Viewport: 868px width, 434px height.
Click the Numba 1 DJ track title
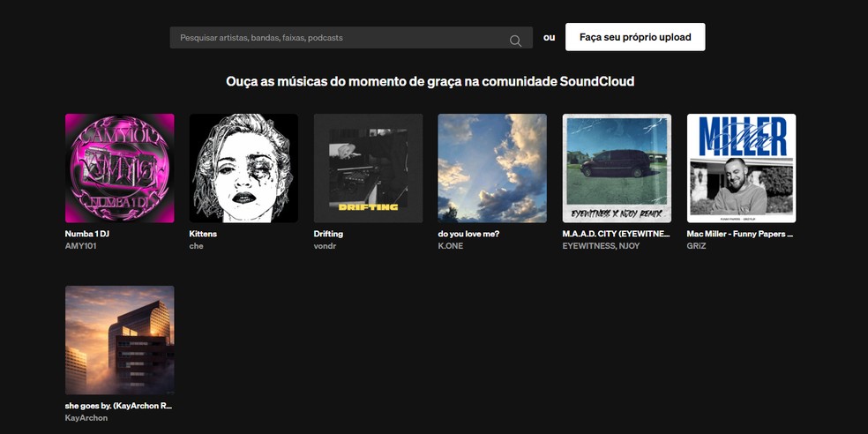click(x=87, y=234)
